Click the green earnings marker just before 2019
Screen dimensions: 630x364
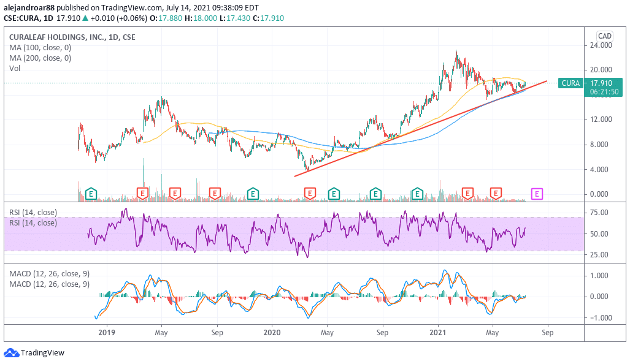click(x=91, y=194)
